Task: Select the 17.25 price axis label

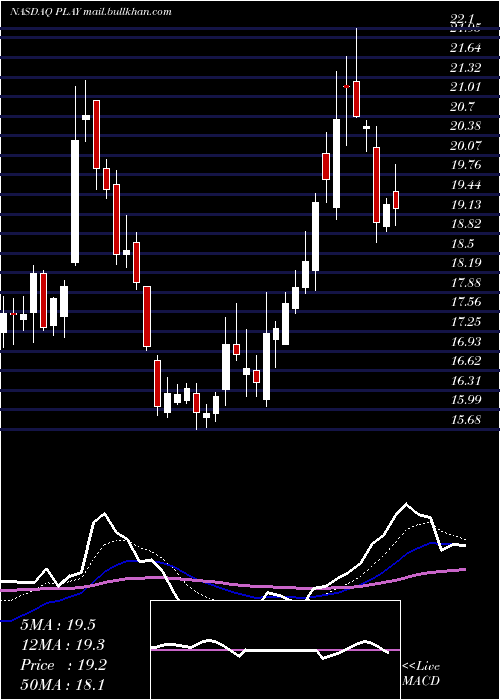Action: 466,322
